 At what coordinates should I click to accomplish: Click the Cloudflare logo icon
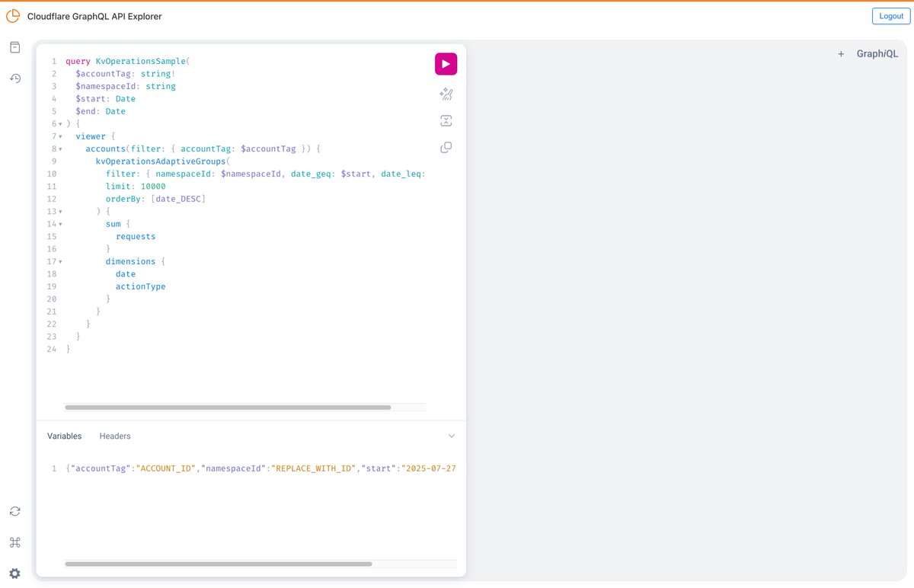13,16
